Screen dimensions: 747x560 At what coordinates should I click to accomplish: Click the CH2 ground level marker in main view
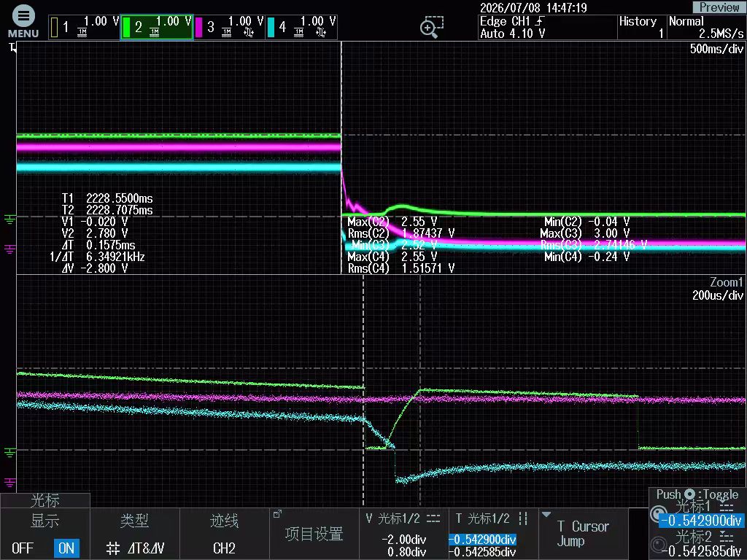(9, 219)
